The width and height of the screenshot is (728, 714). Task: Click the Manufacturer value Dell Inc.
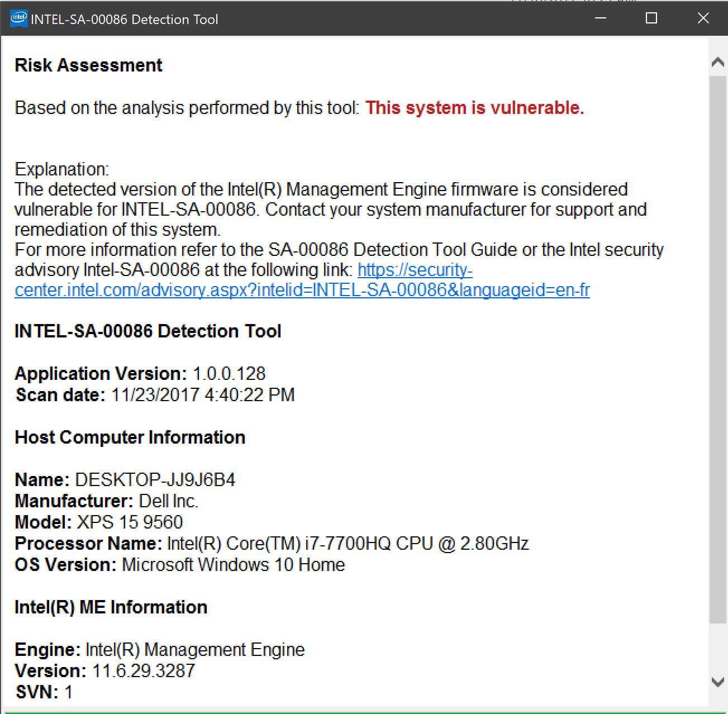[x=168, y=501]
